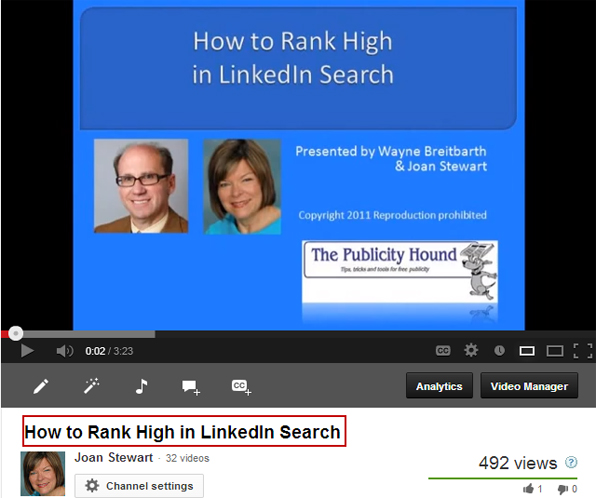
Task: Click Channel settings button
Action: pyautogui.click(x=139, y=485)
